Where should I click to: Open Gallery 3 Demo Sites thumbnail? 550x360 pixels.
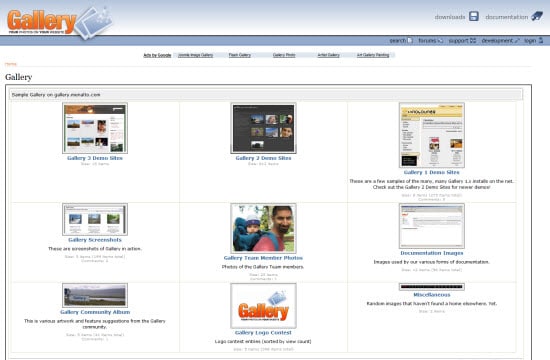point(95,128)
